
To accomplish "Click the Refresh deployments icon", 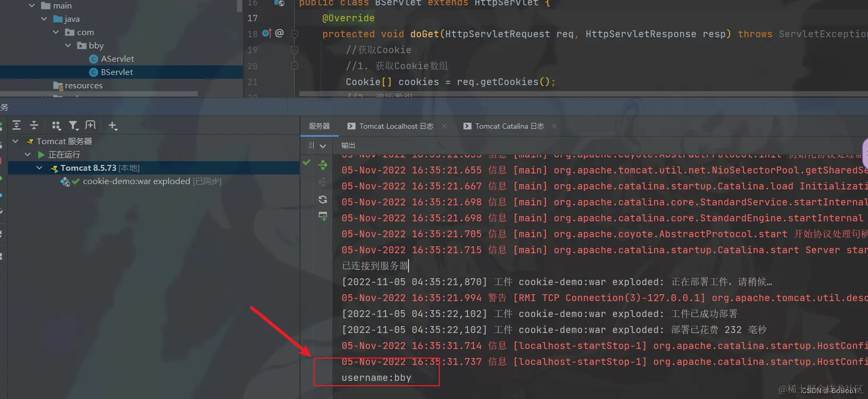I will 323,199.
